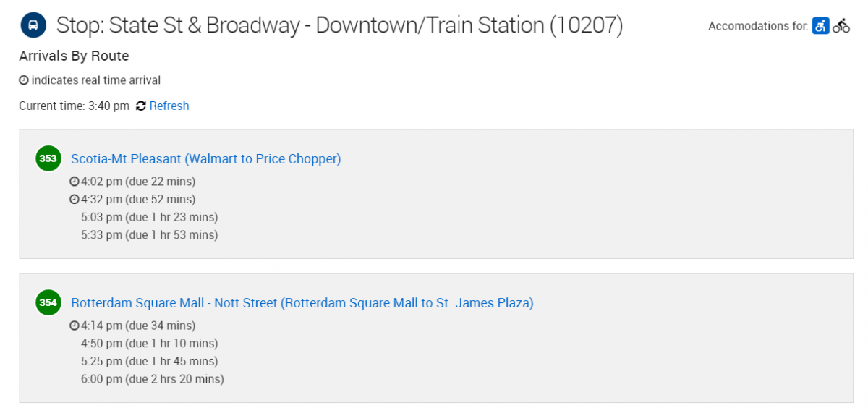Click the blue bus stop icon

(33, 25)
